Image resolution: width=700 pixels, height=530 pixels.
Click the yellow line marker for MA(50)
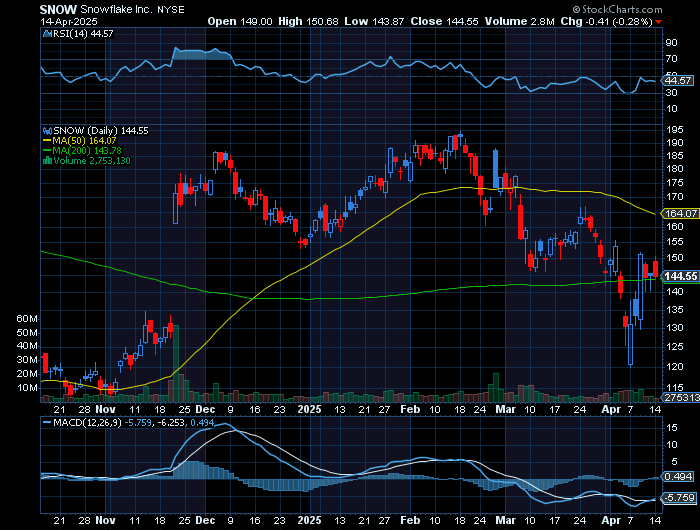click(47, 141)
